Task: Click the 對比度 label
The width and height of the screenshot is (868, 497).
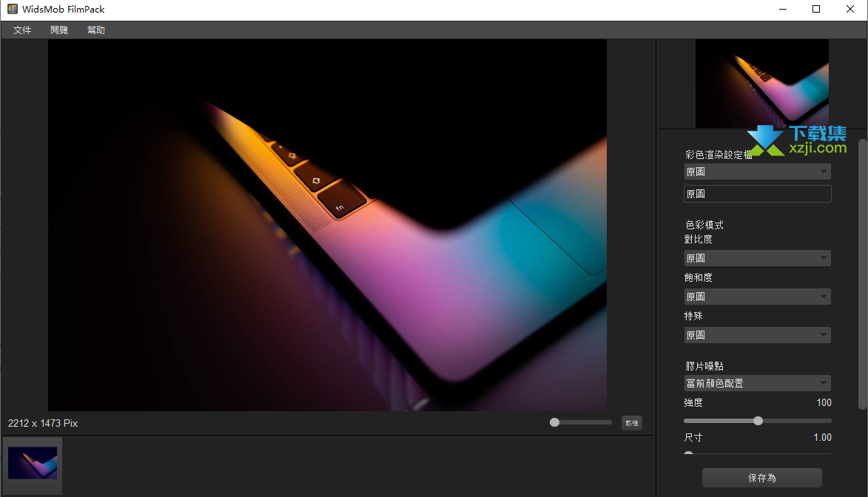Action: coord(698,239)
